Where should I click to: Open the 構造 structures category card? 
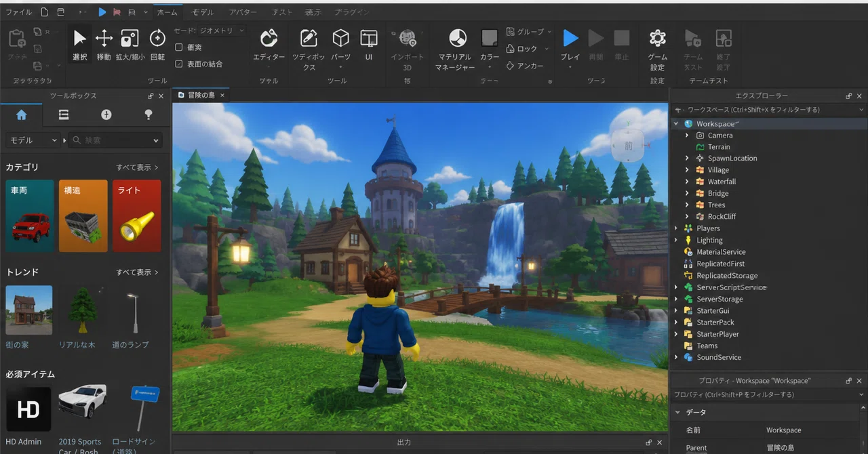tap(83, 215)
